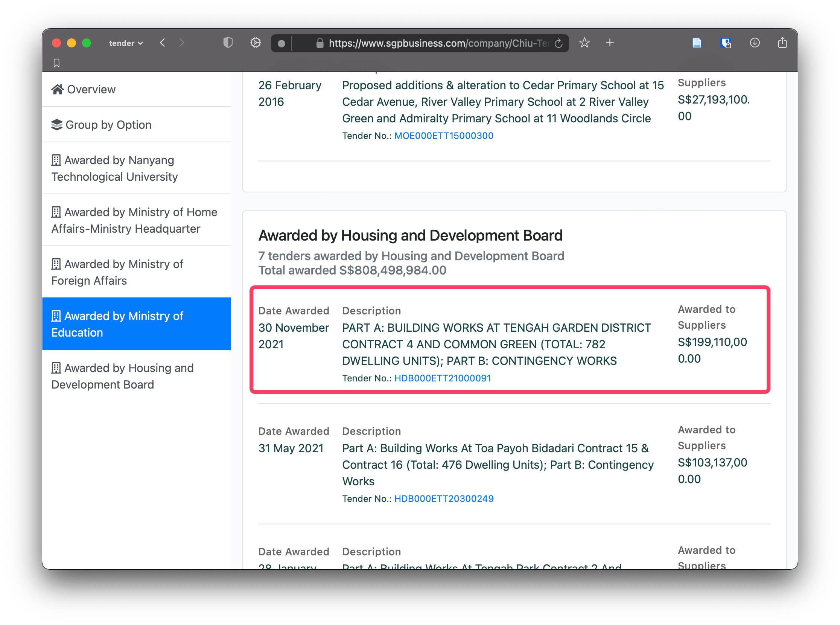840x625 pixels.
Task: Click the S$199,110,000.00 award amount
Action: [x=712, y=350]
